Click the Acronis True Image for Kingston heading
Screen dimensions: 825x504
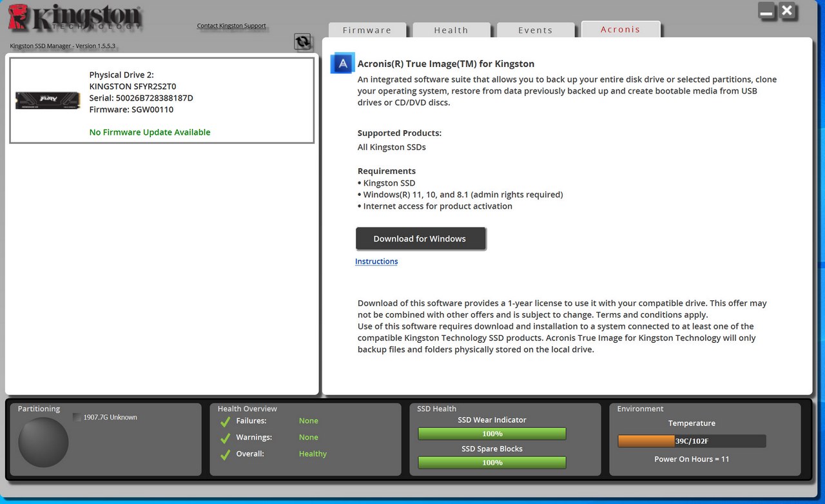(x=446, y=64)
